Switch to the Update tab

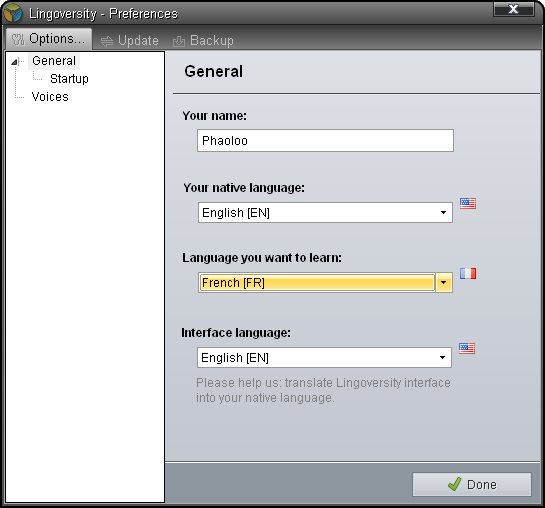tap(130, 41)
